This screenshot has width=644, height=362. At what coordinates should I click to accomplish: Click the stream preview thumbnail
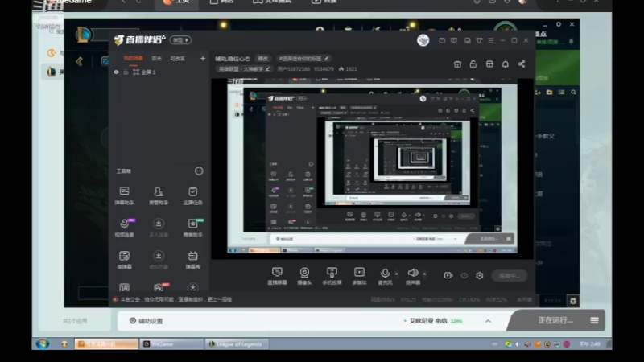[372, 169]
